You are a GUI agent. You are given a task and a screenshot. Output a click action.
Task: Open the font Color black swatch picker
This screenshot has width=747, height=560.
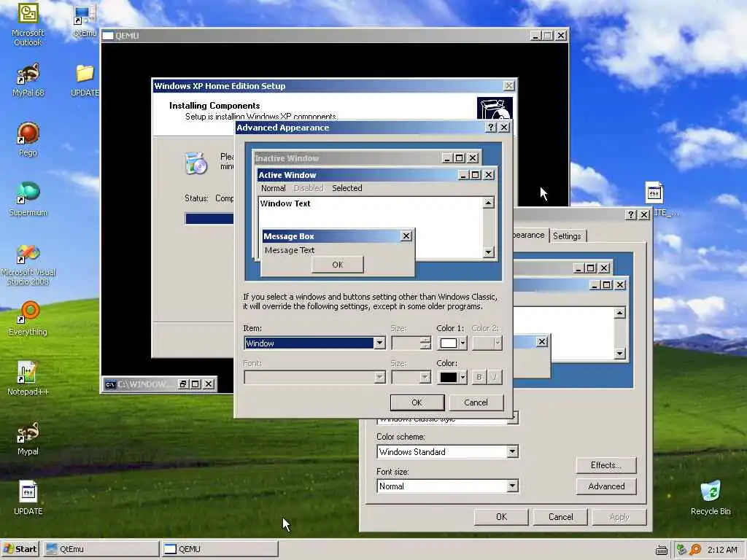[x=452, y=377]
